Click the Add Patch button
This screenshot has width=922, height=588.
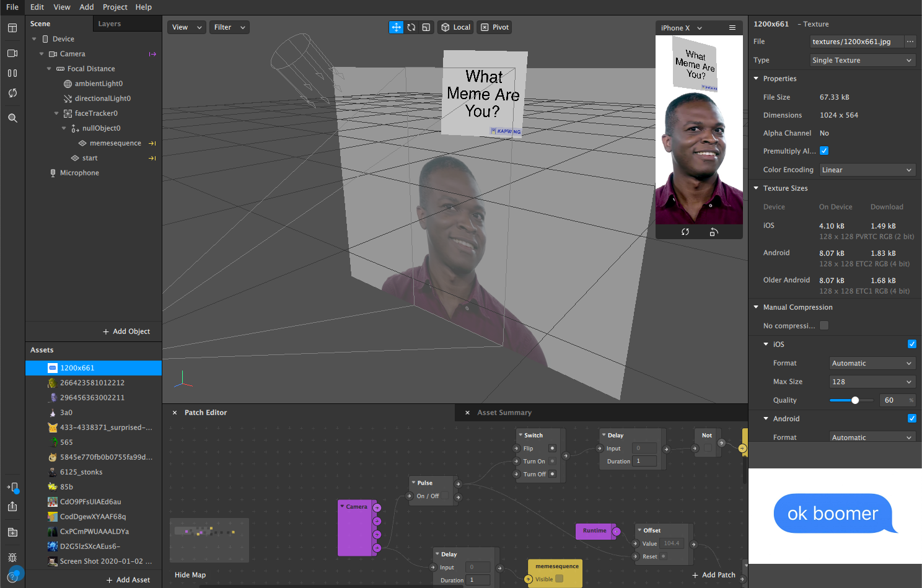714,575
